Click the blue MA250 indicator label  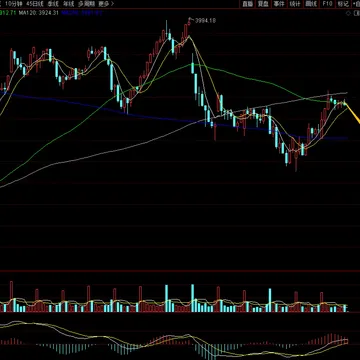pyautogui.click(x=82, y=13)
